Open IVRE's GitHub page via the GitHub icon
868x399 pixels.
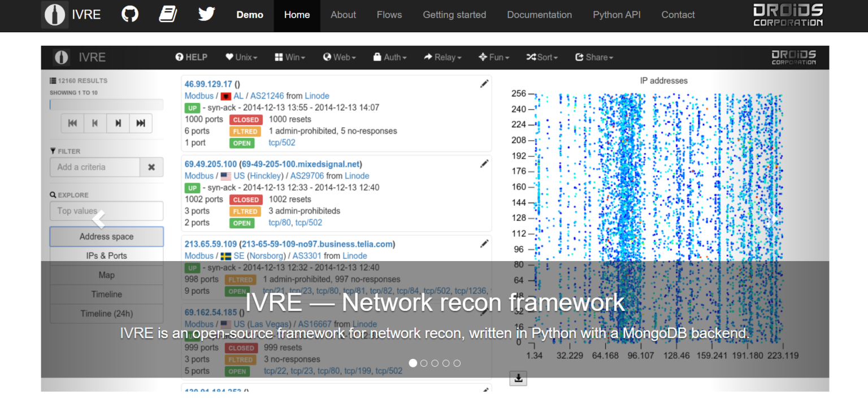coord(129,14)
